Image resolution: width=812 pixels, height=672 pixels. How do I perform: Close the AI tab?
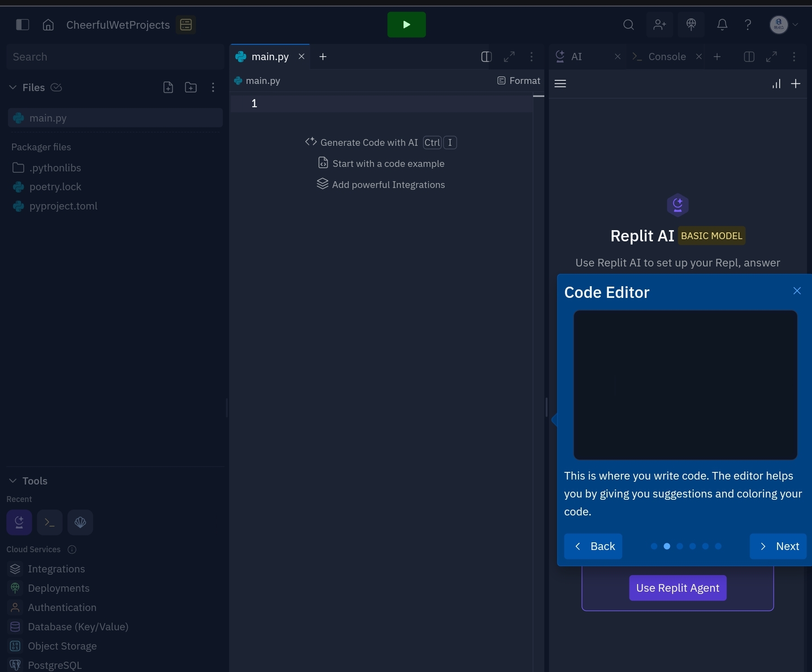click(x=617, y=57)
